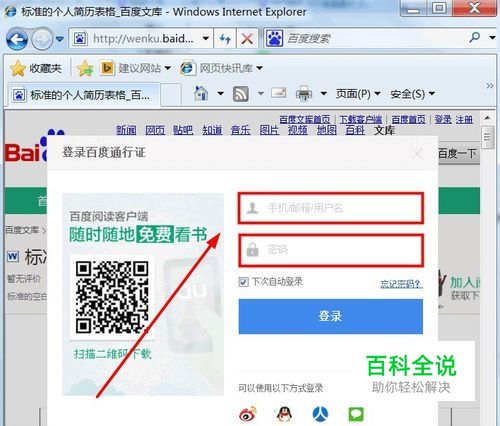The height and width of the screenshot is (426, 500).
Task: Go to the 地图 map link
Action: pyautogui.click(x=327, y=130)
